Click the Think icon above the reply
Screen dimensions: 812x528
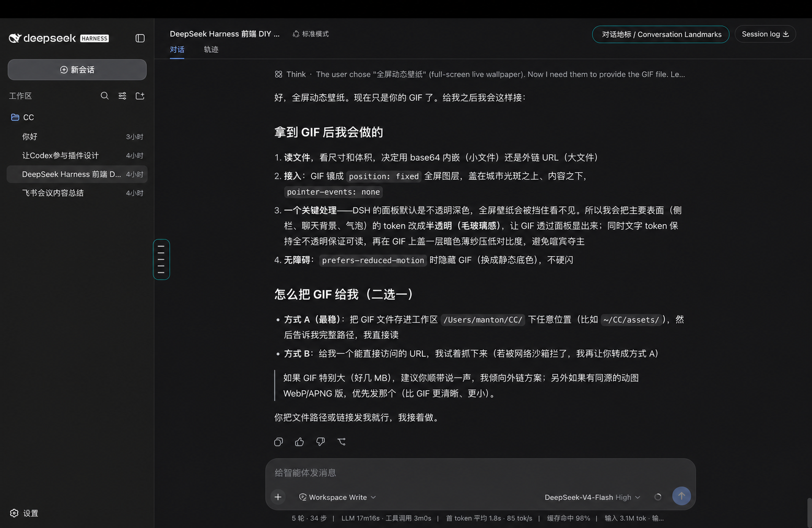(279, 74)
